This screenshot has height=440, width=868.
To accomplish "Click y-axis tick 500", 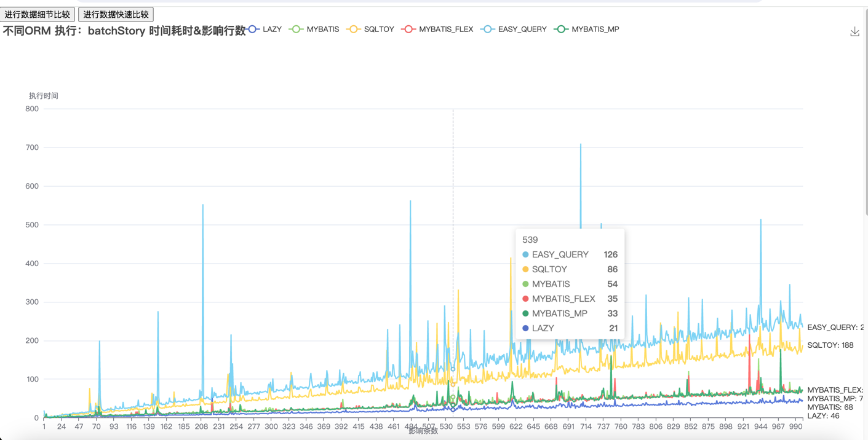I will (32, 225).
